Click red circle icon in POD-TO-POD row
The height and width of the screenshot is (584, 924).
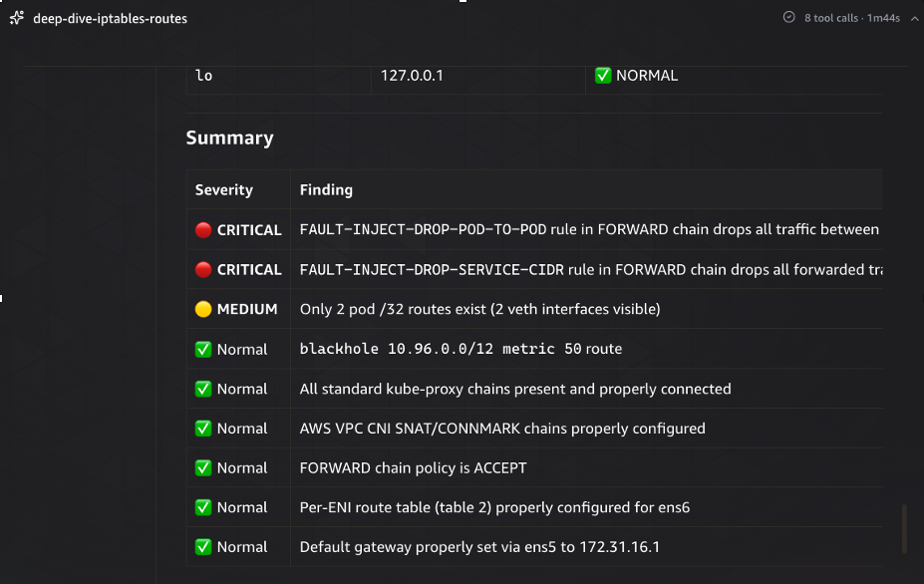203,230
